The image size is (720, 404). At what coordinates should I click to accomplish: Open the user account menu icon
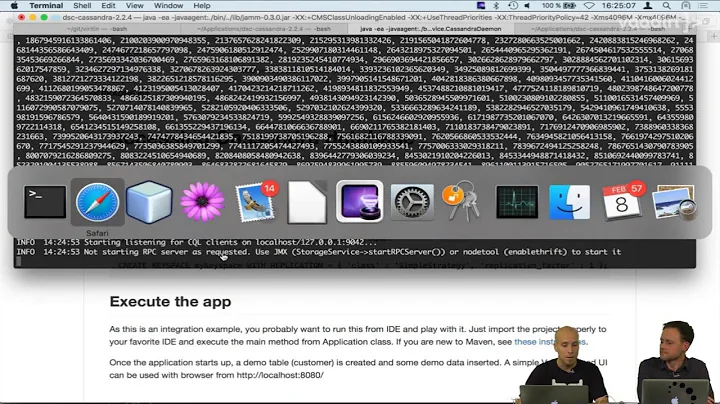[648, 6]
